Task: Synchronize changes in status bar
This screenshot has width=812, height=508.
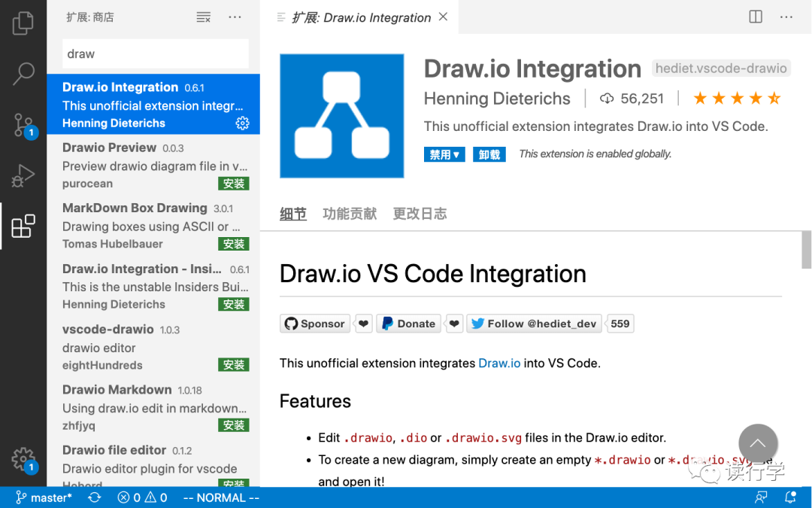Action: (x=94, y=497)
